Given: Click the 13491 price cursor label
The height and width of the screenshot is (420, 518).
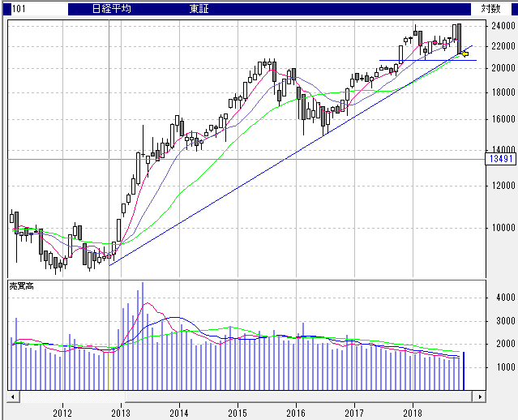Looking at the screenshot, I should [499, 159].
